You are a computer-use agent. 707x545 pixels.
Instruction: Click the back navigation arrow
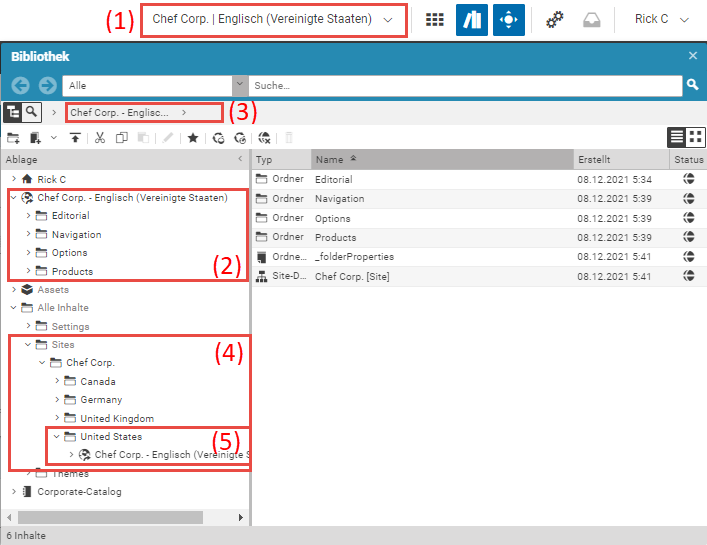[x=21, y=86]
